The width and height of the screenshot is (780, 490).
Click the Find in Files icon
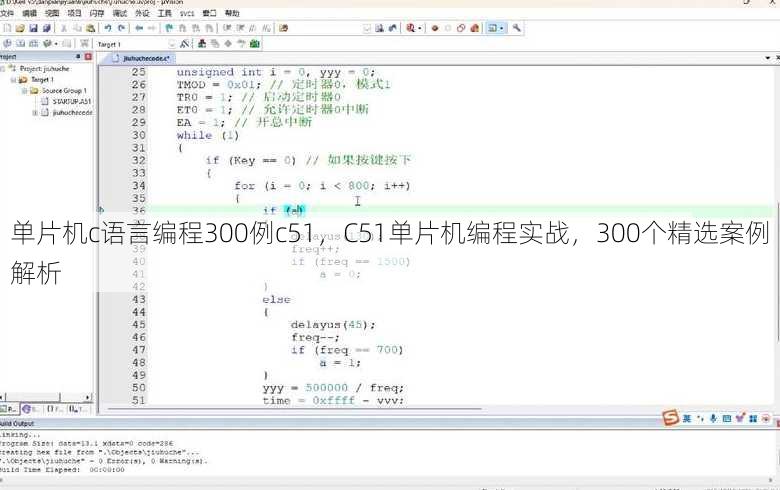tap(284, 28)
